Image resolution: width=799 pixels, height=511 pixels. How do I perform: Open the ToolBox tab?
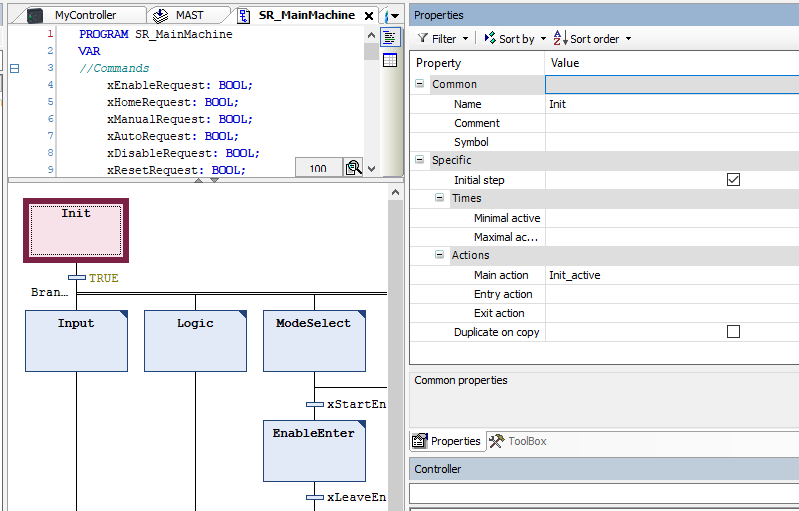click(x=518, y=441)
